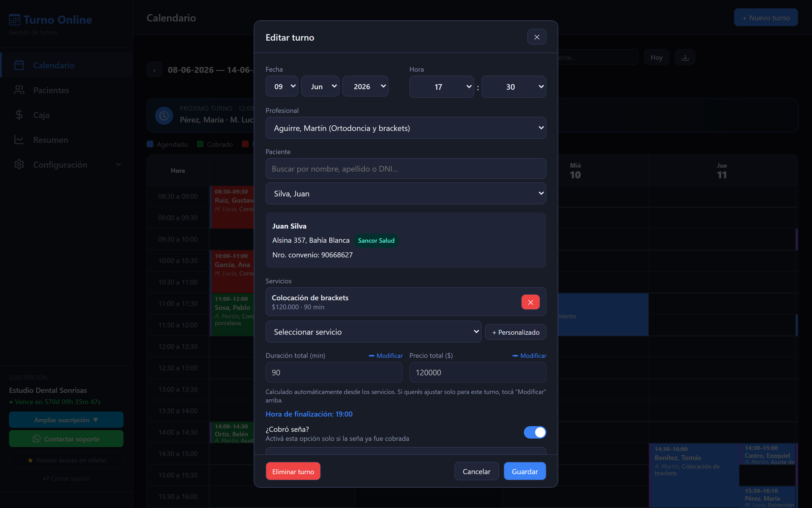Open Caja in the sidebar
This screenshot has height=508, width=812.
[67, 115]
